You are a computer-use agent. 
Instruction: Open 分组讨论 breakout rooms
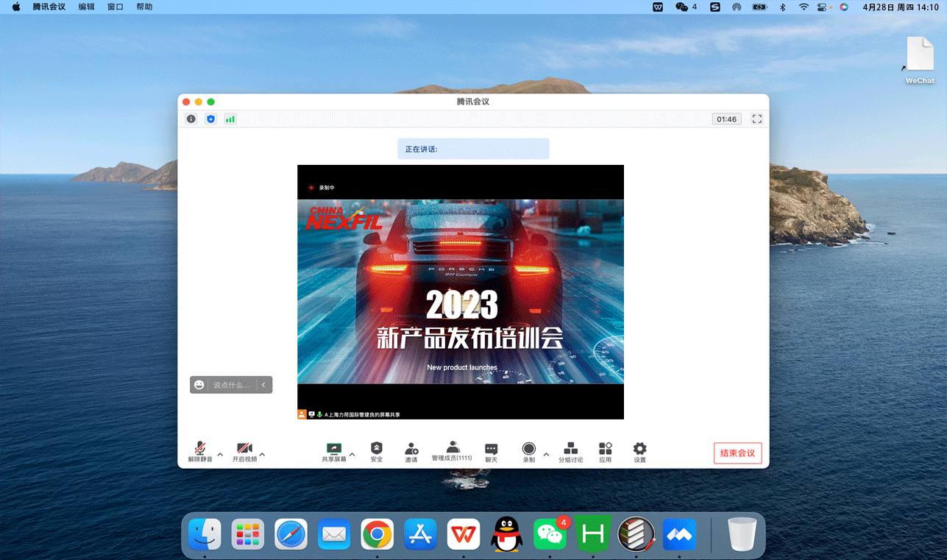click(x=570, y=452)
